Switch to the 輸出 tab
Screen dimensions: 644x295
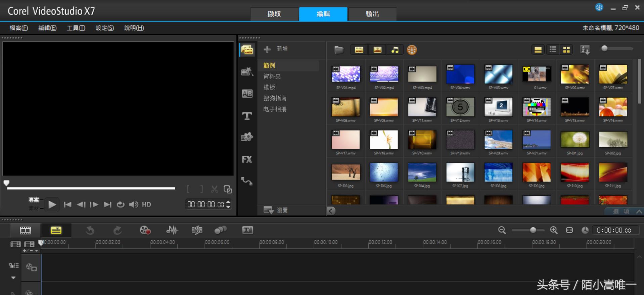point(372,14)
